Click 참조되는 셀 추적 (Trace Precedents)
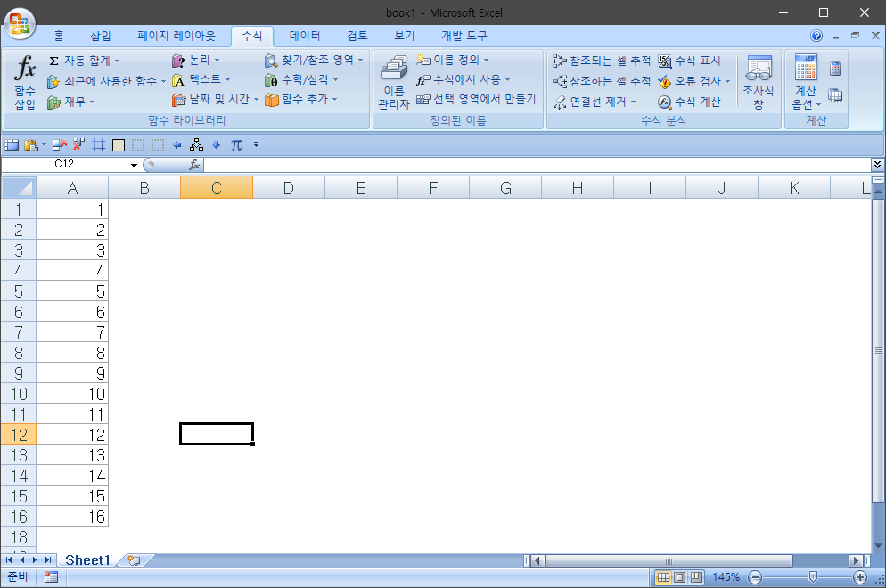The width and height of the screenshot is (886, 588). [602, 61]
